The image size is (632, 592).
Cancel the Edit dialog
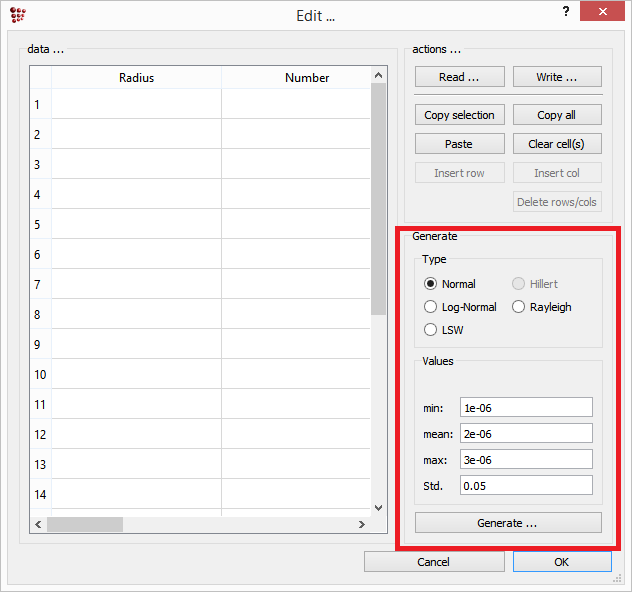coord(433,562)
